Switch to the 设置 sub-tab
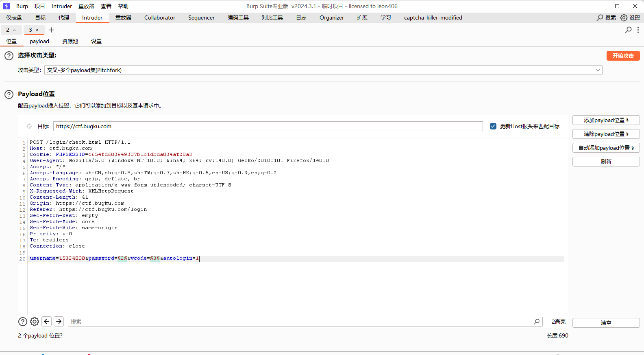The width and height of the screenshot is (644, 355). coord(96,41)
